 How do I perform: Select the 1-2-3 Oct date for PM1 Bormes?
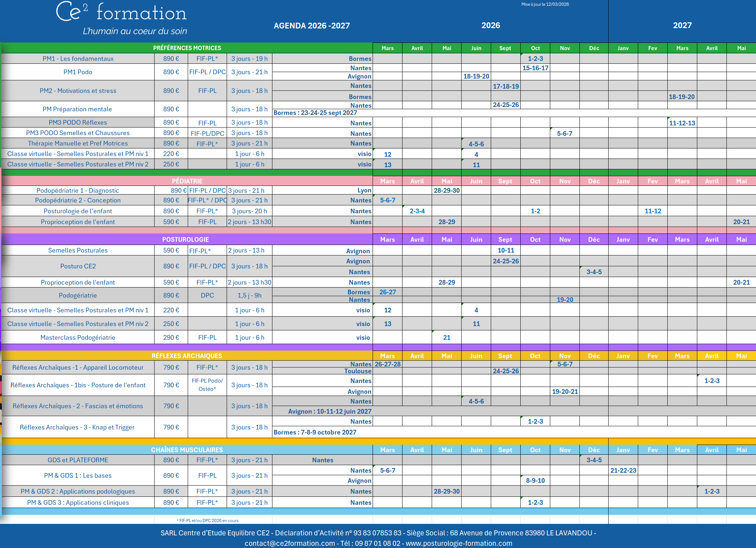click(535, 59)
